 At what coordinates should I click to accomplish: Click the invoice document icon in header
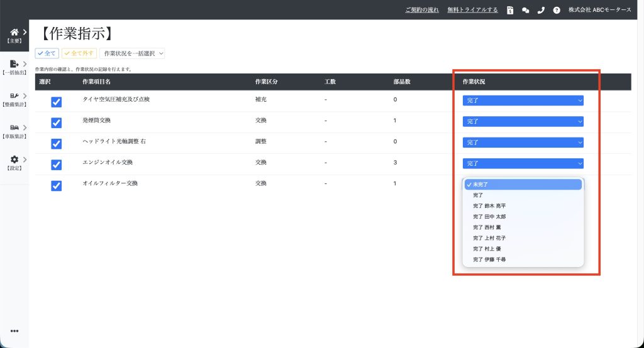point(510,10)
